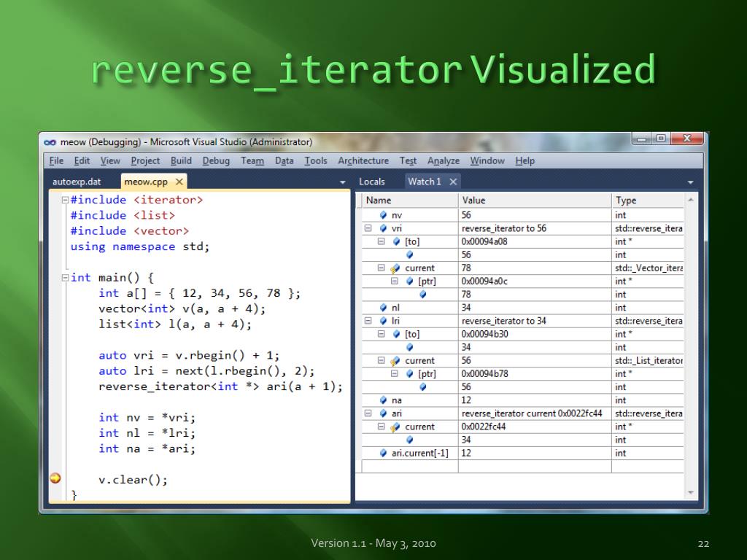The image size is (747, 560).
Task: Collapse the [ptr] node with 0x00094a0c
Action: 395,281
